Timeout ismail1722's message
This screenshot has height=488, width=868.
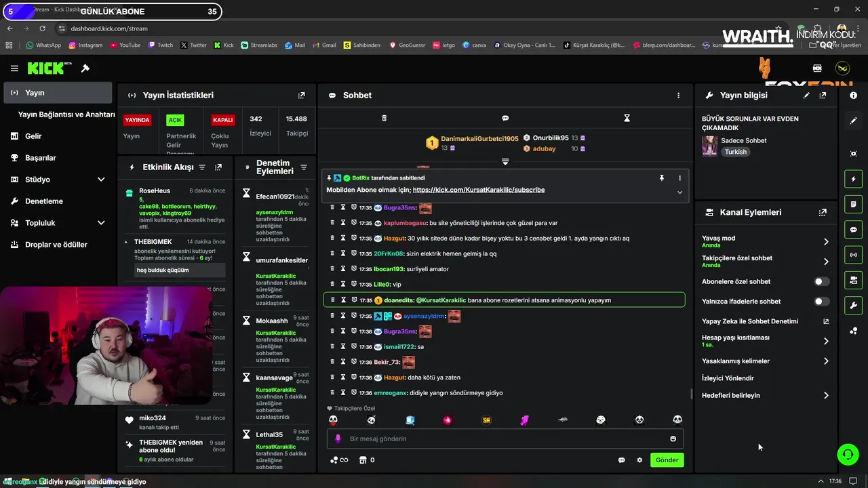point(343,347)
